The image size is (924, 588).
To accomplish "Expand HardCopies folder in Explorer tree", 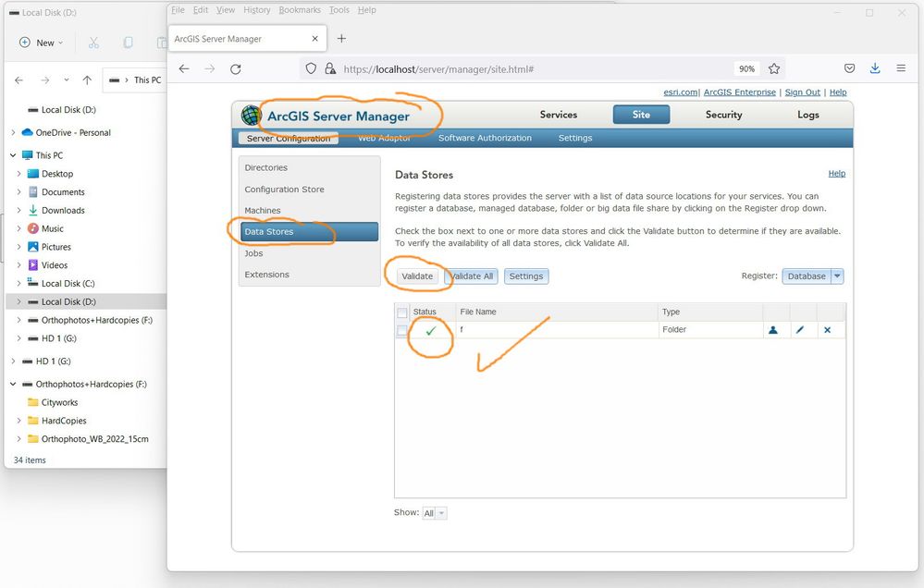I will coord(18,421).
